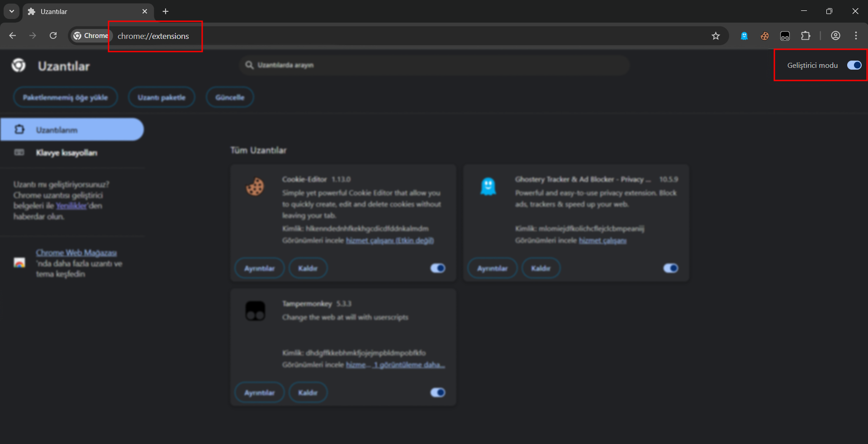This screenshot has width=868, height=444.
Task: Open Ghostery extension from toolbar
Action: [x=744, y=36]
